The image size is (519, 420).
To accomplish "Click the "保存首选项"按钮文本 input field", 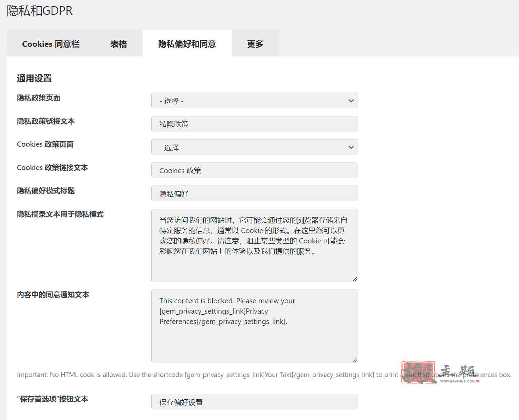I will pyautogui.click(x=255, y=402).
